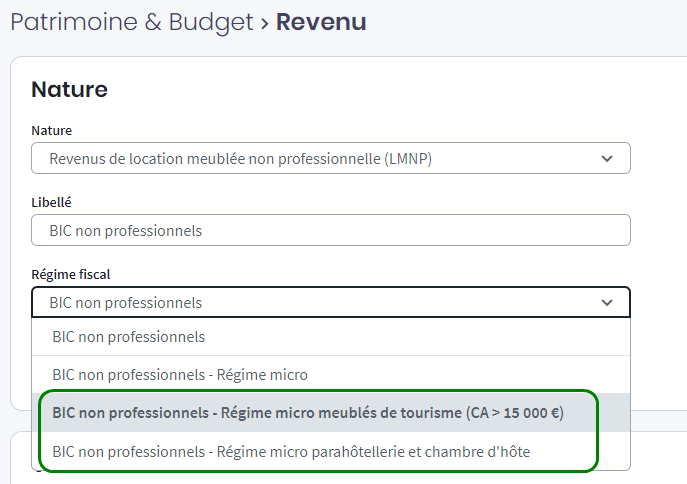Click the Revenu breadcrumb title
The image size is (687, 484).
321,22
